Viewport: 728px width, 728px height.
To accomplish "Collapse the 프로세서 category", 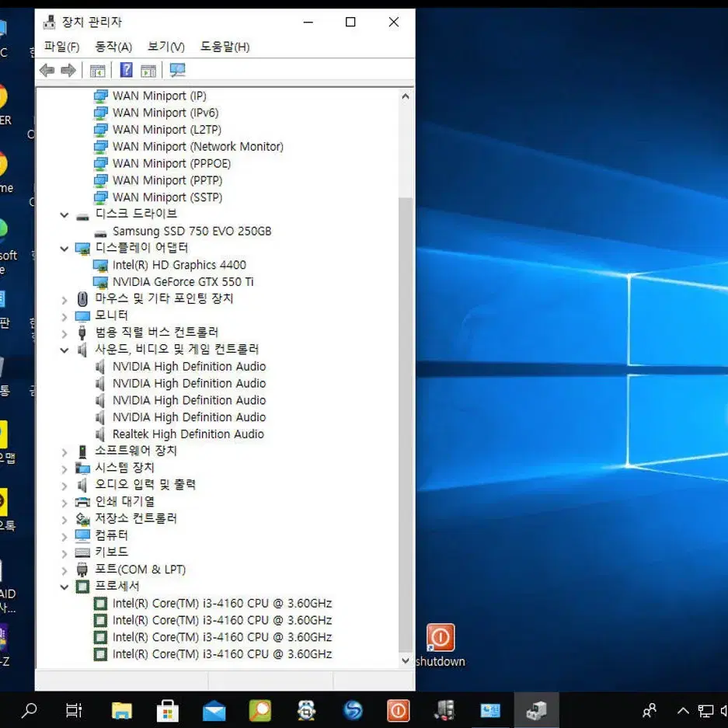I will 64,587.
